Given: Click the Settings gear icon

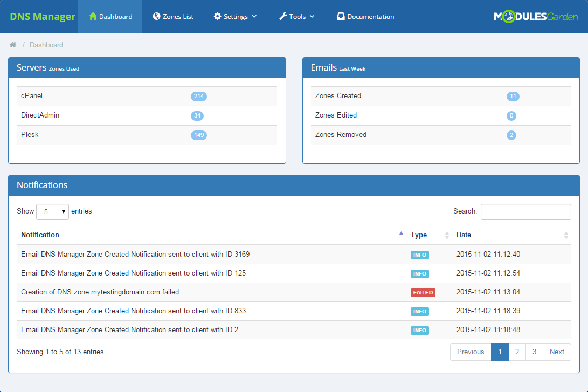Looking at the screenshot, I should [218, 16].
